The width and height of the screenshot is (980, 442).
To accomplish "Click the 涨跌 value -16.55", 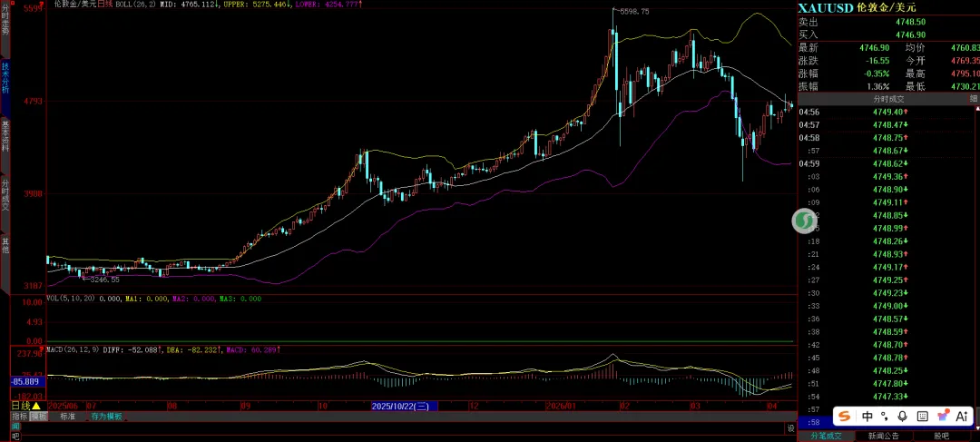I will [x=878, y=61].
